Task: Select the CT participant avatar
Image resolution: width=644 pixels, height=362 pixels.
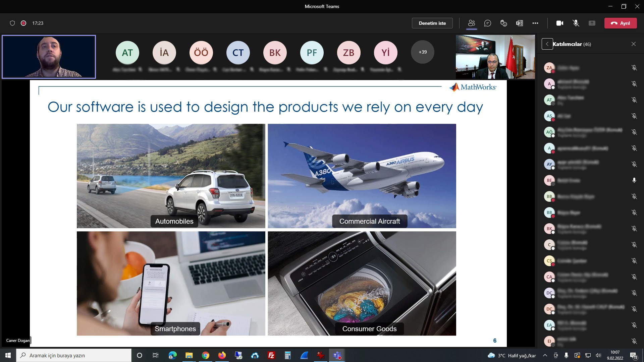Action: 238,52
